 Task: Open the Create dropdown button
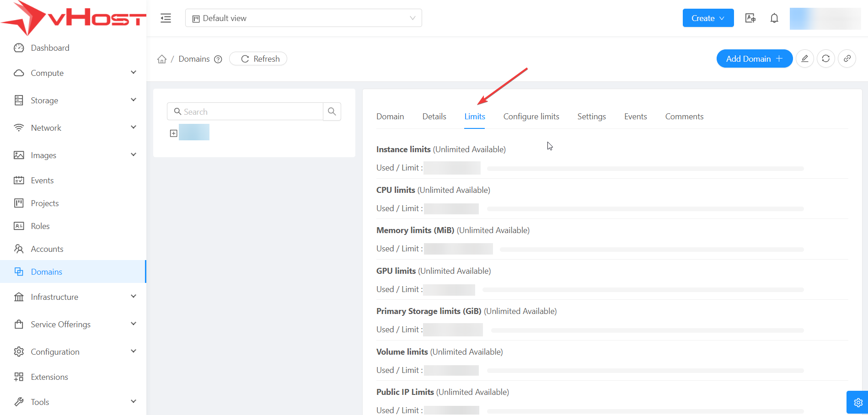707,18
